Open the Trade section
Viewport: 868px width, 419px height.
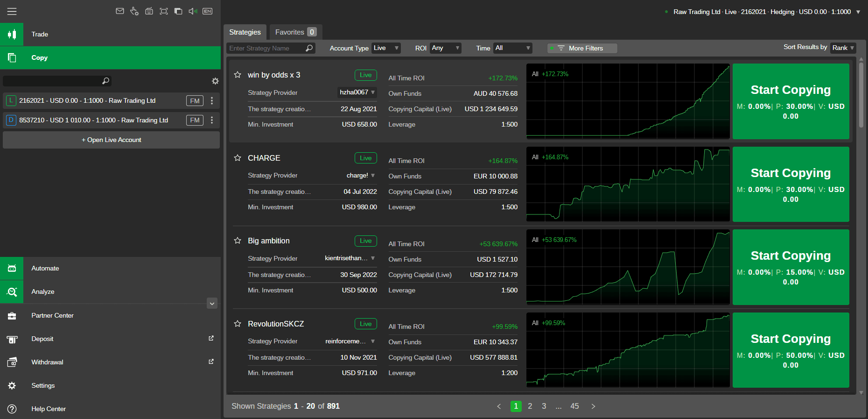click(110, 35)
